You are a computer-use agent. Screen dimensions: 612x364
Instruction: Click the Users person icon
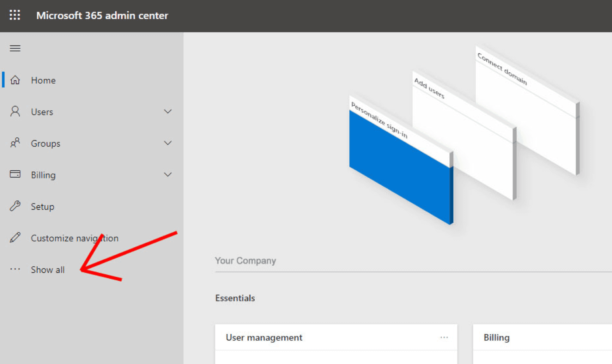(x=15, y=112)
